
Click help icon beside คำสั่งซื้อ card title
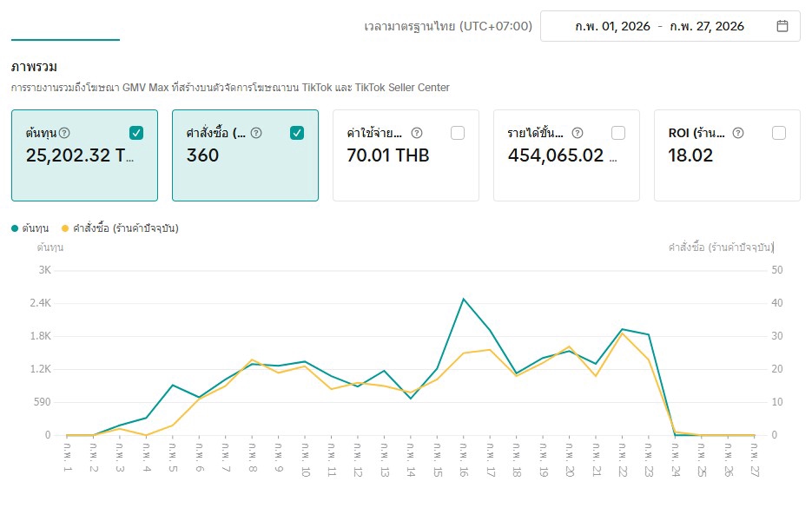[x=256, y=133]
